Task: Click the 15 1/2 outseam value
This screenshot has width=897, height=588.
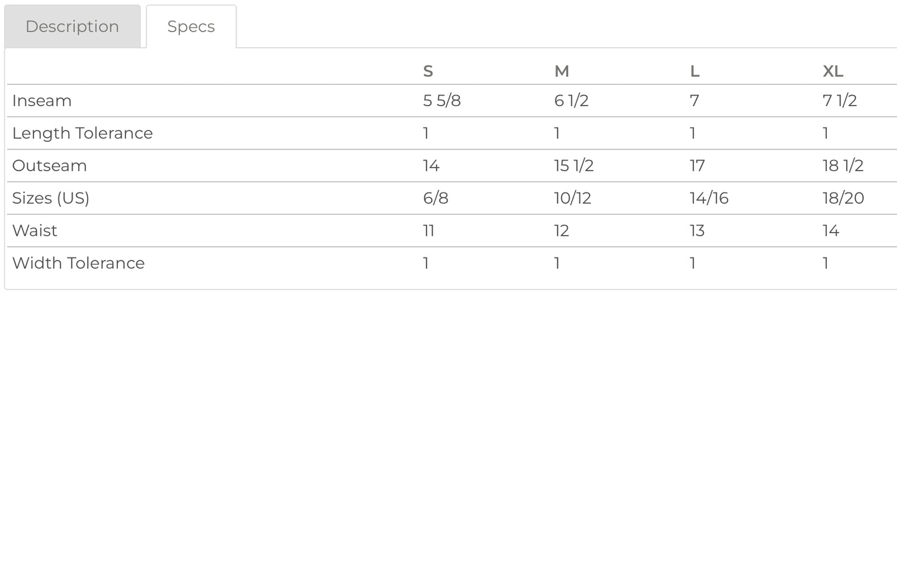Action: 574,166
